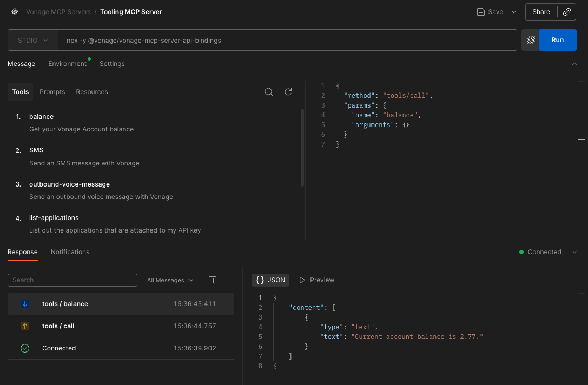Refresh the tools list with the reload icon
Image resolution: width=588 pixels, height=385 pixels.
pyautogui.click(x=288, y=91)
